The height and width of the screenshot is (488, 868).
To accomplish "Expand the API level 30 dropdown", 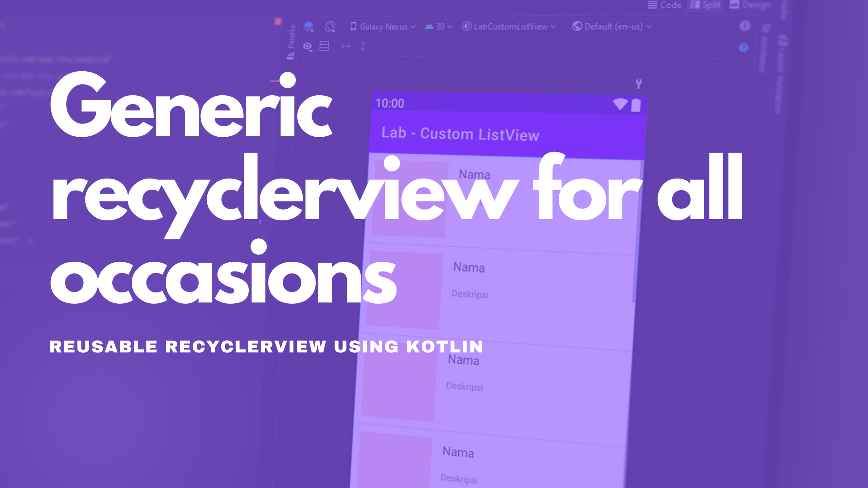I will click(437, 26).
